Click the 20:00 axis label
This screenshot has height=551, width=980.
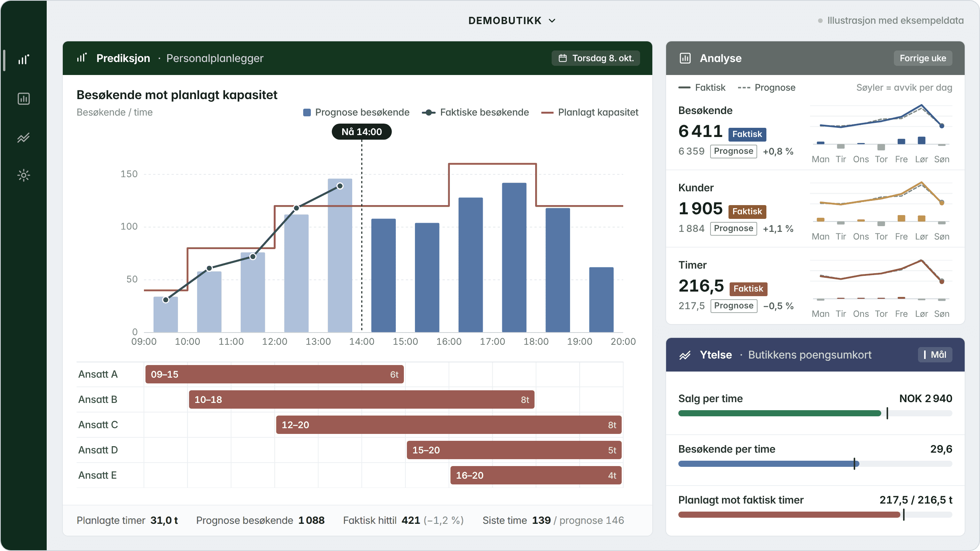(623, 342)
